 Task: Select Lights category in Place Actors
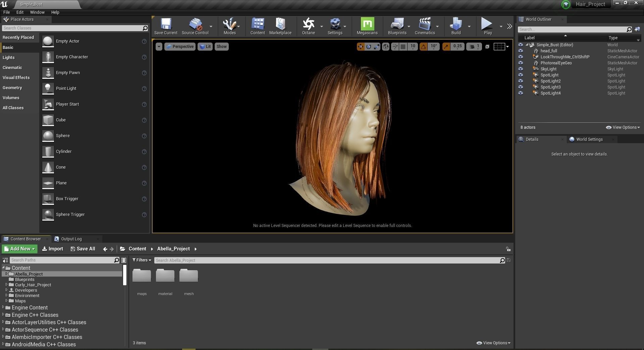[19, 58]
